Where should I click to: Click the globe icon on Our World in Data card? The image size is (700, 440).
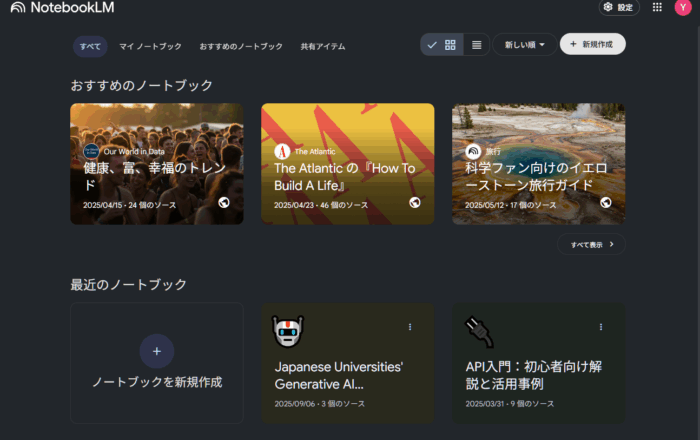pos(225,202)
